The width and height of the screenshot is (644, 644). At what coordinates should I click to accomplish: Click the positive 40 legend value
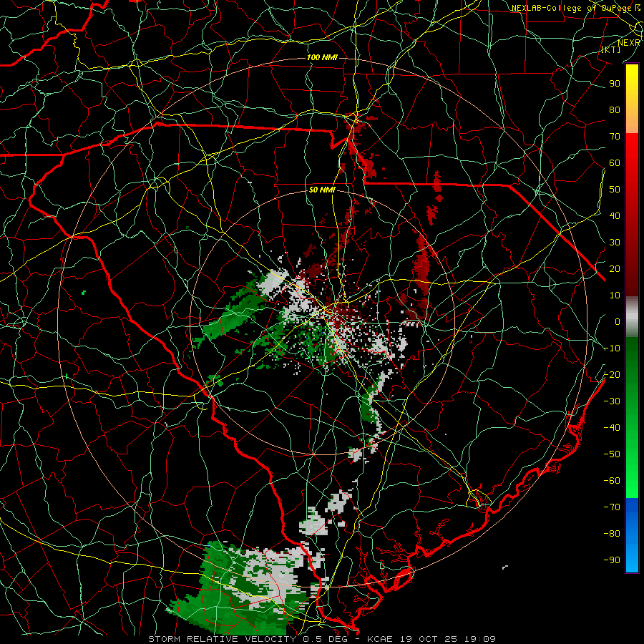click(615, 216)
